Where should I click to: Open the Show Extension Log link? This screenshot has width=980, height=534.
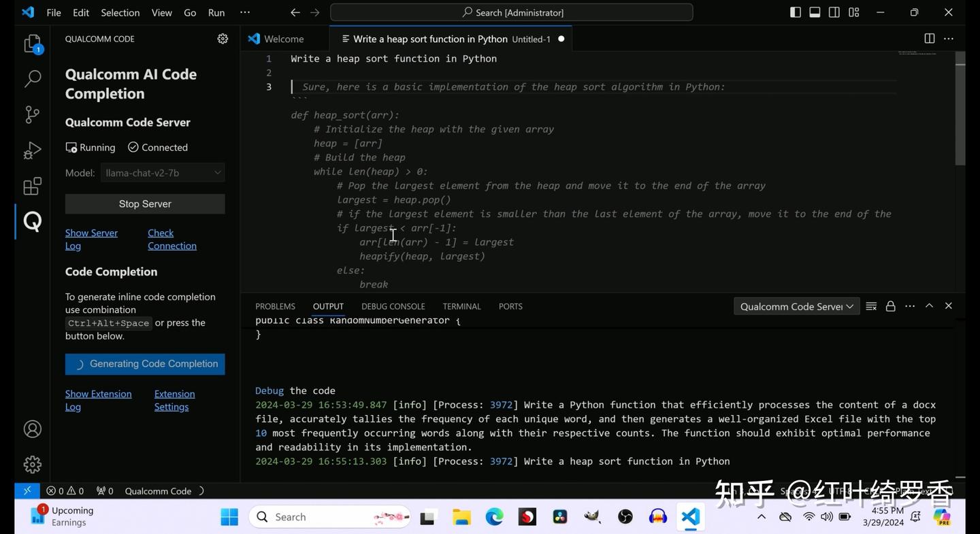point(99,400)
